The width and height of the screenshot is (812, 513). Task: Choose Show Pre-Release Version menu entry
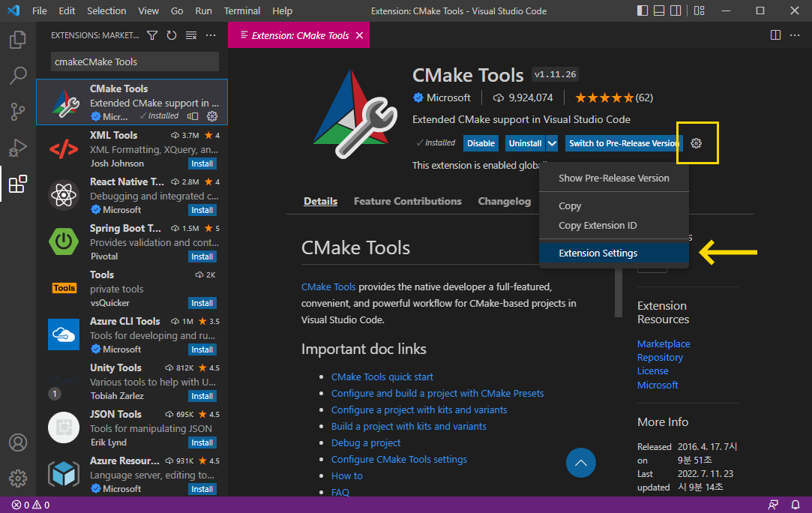click(613, 178)
